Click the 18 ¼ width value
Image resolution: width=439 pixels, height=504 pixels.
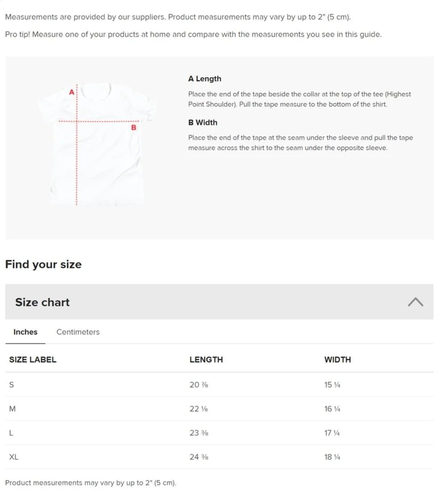pyautogui.click(x=332, y=457)
